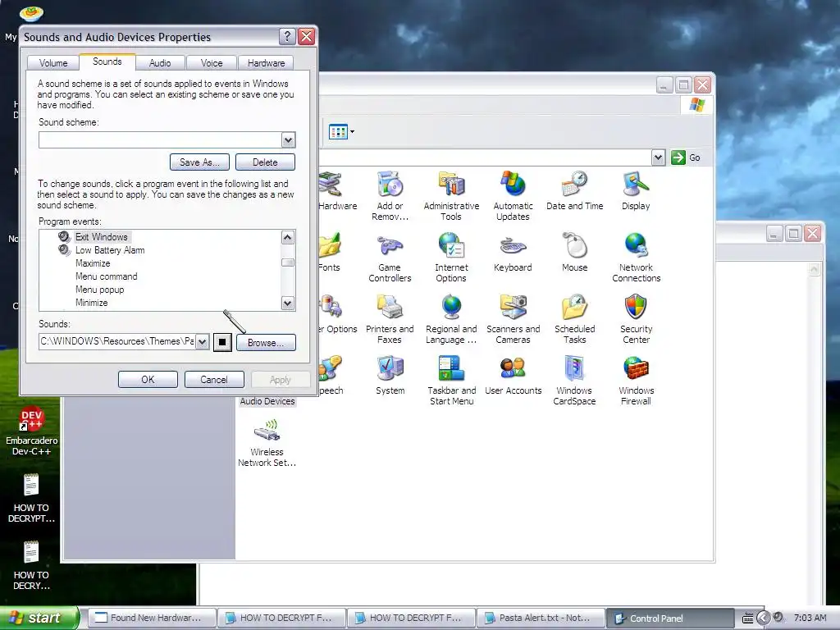Select Menu popup program event
This screenshot has height=630, width=840.
99,290
